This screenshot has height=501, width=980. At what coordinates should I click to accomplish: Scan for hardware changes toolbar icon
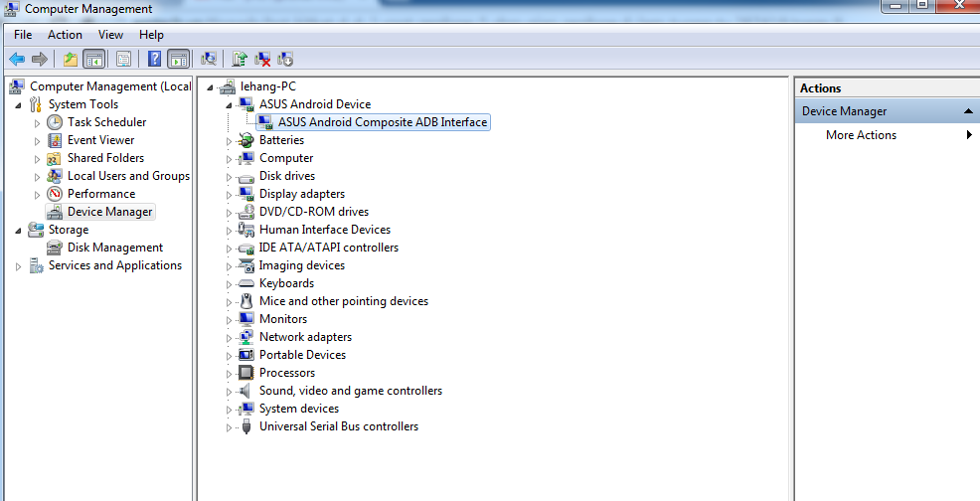tap(209, 60)
